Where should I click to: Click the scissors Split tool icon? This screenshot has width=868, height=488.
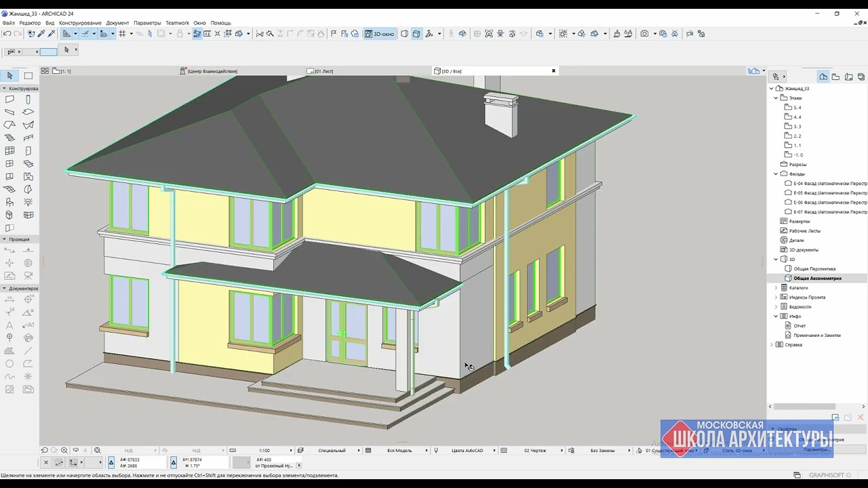[x=259, y=34]
